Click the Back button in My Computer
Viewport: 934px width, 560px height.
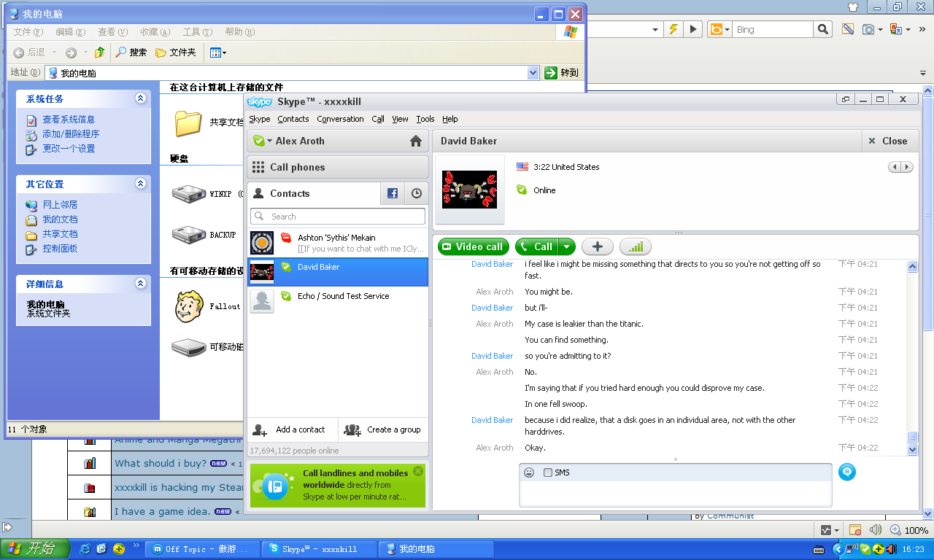29,52
